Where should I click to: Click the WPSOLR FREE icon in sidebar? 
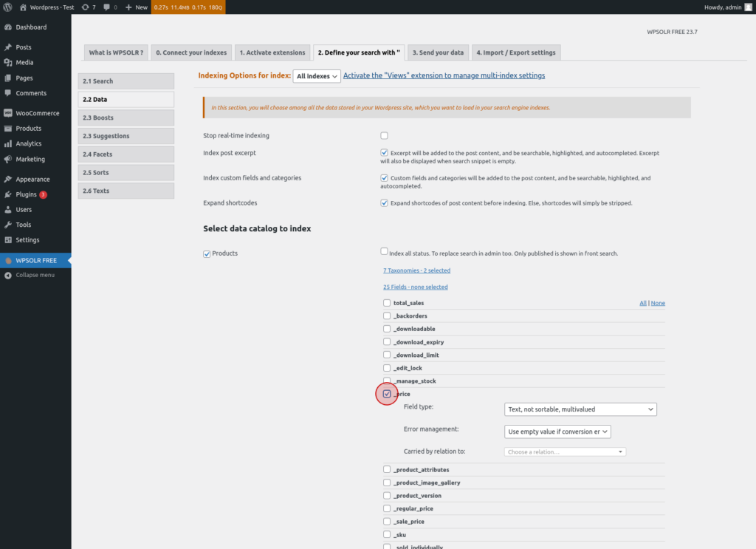[7, 261]
